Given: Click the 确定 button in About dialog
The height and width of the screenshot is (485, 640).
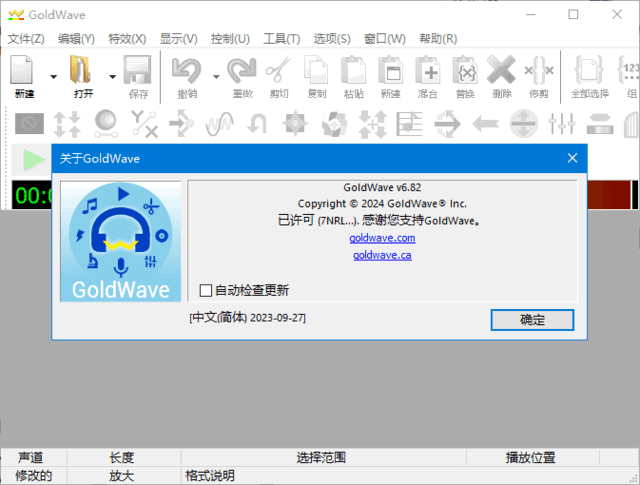Looking at the screenshot, I should 532,320.
